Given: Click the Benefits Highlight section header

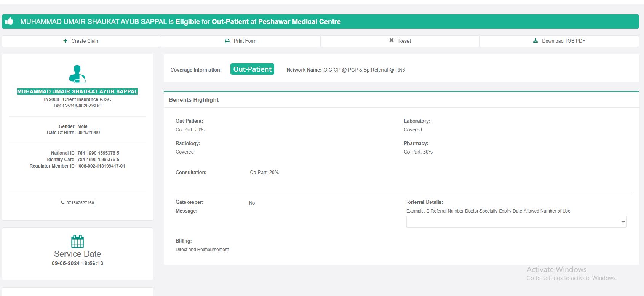Looking at the screenshot, I should [x=194, y=100].
